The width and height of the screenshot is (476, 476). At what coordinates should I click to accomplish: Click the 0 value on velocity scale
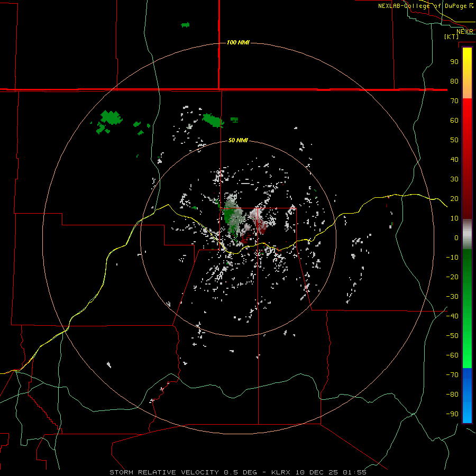coord(456,237)
